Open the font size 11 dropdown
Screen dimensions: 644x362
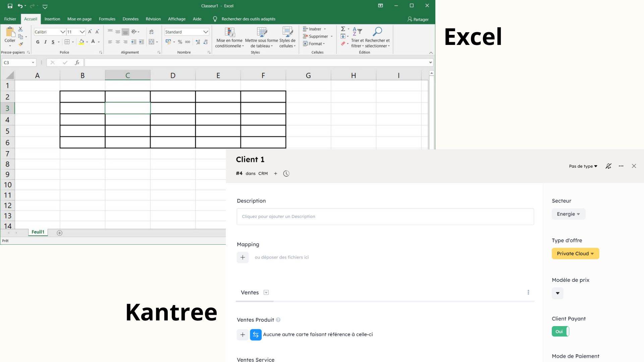click(82, 32)
